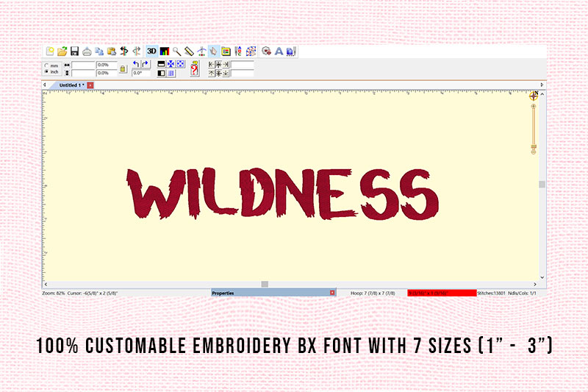Align objects to right edge
Screen dimensions: 588x392
pos(226,65)
